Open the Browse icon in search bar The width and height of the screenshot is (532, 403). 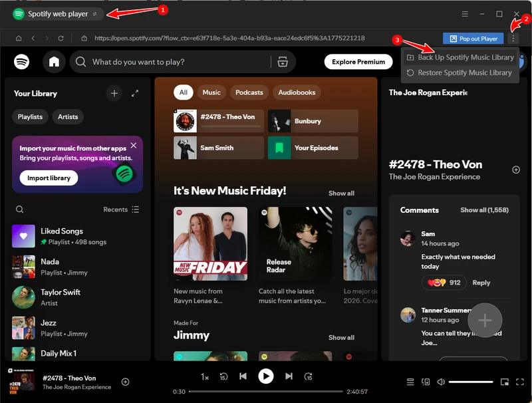click(283, 62)
